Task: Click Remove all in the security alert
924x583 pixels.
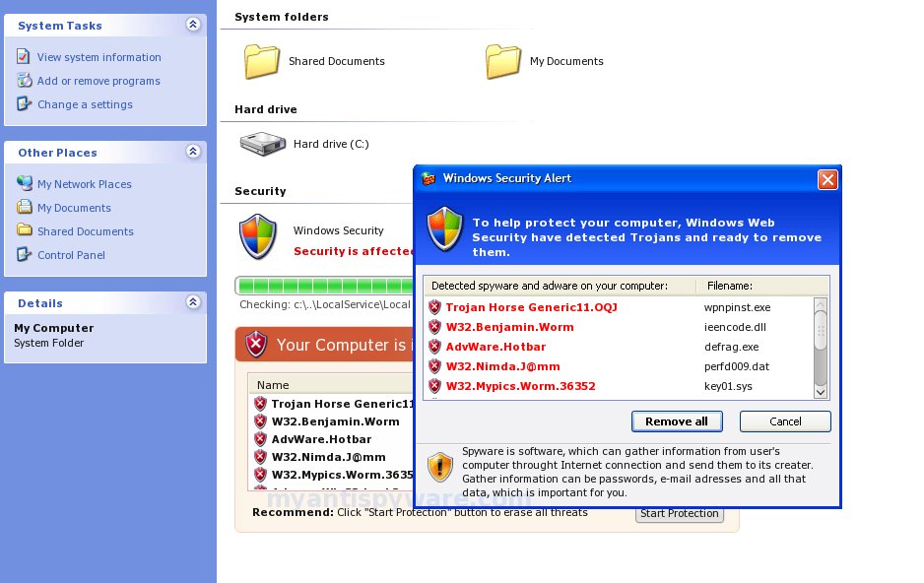Action: tap(677, 421)
